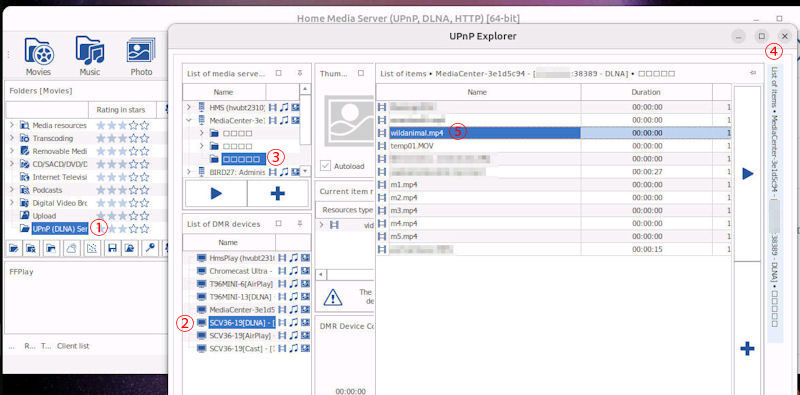Screen dimensions: 800x395
Task: Expand the vid resource row in Current item panel
Action: pyautogui.click(x=321, y=224)
